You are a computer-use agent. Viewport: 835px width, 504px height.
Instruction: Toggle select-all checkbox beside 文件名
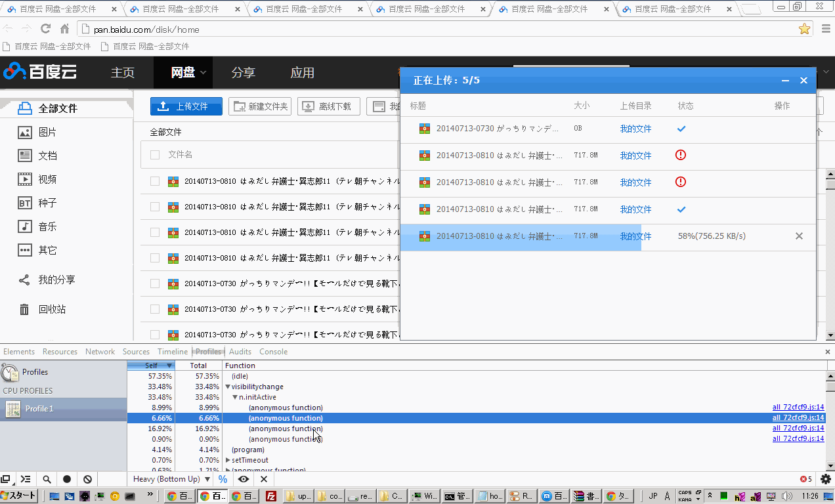point(155,155)
